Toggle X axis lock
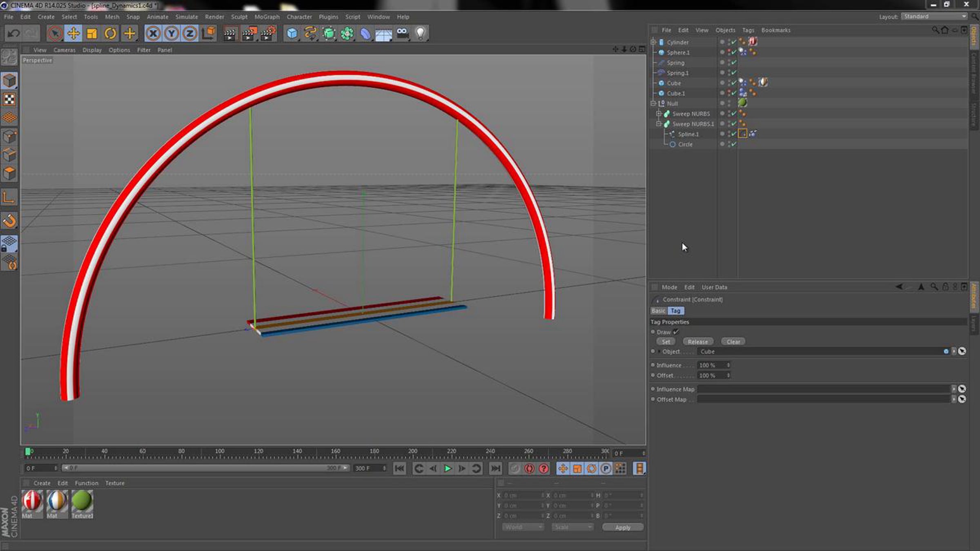The height and width of the screenshot is (551, 980). [x=153, y=33]
